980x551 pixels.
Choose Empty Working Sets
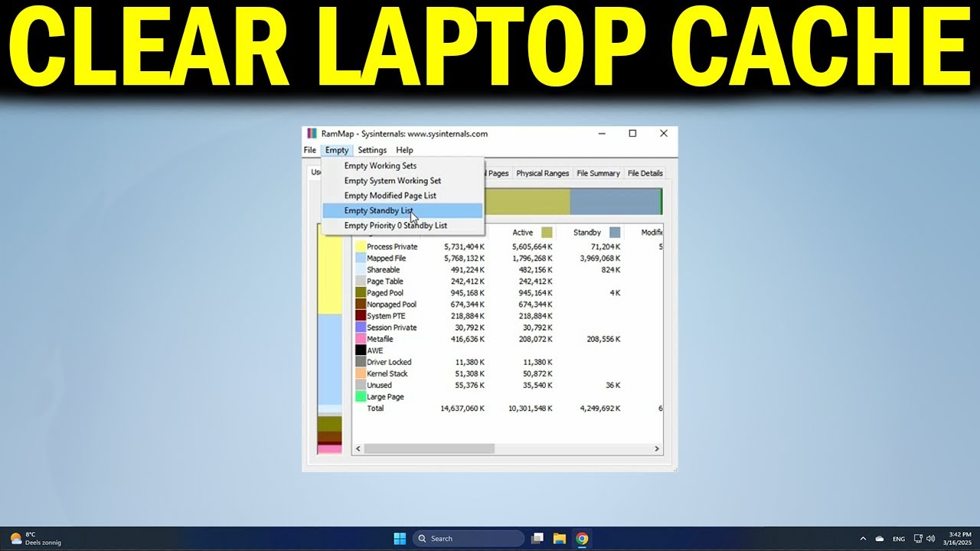point(403,166)
